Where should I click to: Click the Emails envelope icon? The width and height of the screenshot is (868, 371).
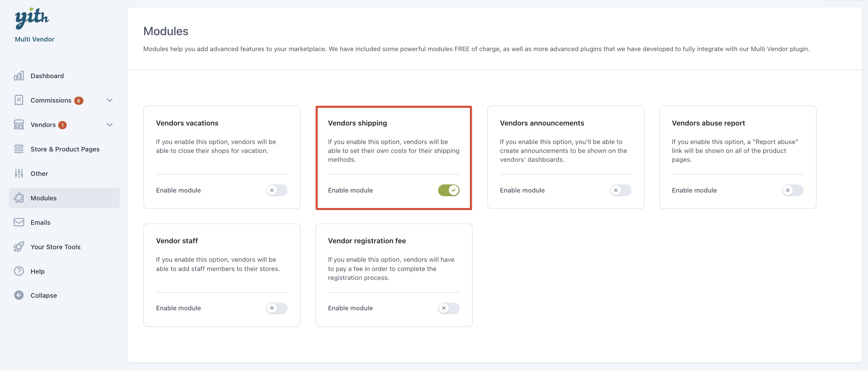click(x=19, y=223)
